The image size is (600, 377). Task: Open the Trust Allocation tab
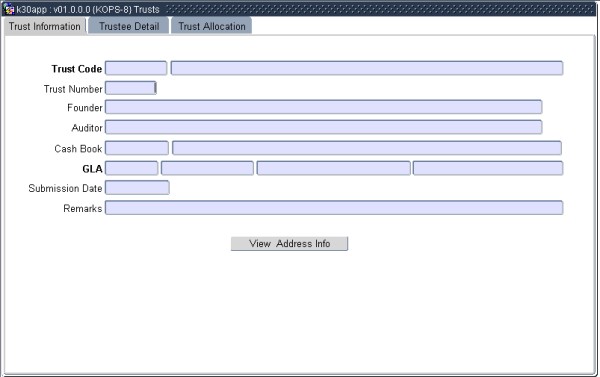point(212,26)
